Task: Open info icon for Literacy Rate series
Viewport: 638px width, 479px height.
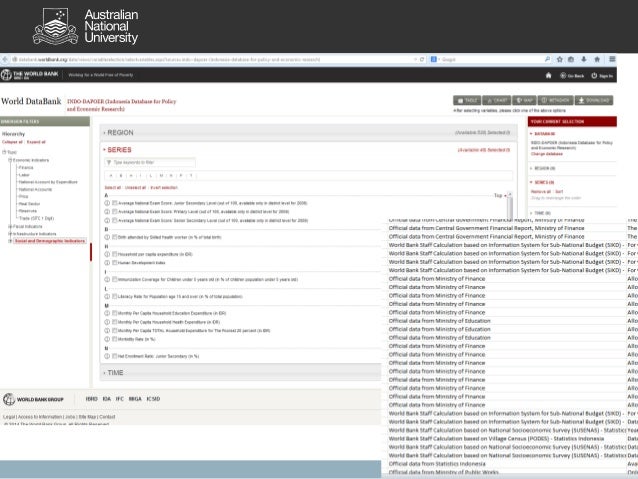Action: pos(107,297)
